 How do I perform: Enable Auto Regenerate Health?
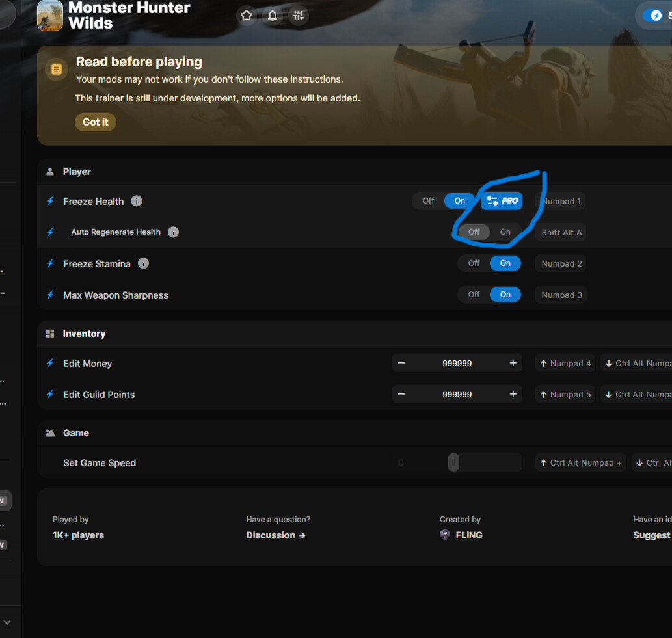pyautogui.click(x=505, y=232)
